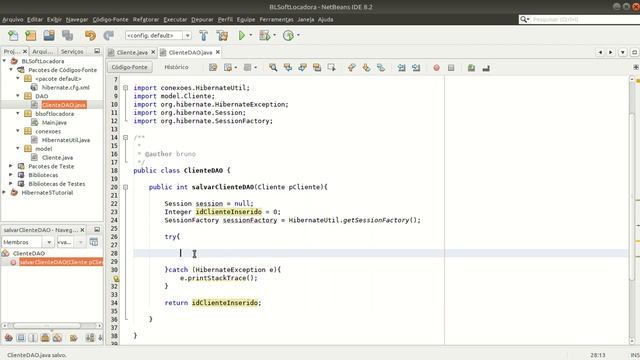The height and width of the screenshot is (360, 640).
Task: Toggle Show Non-Public Members filter in Navigator
Action: (x=45, y=338)
